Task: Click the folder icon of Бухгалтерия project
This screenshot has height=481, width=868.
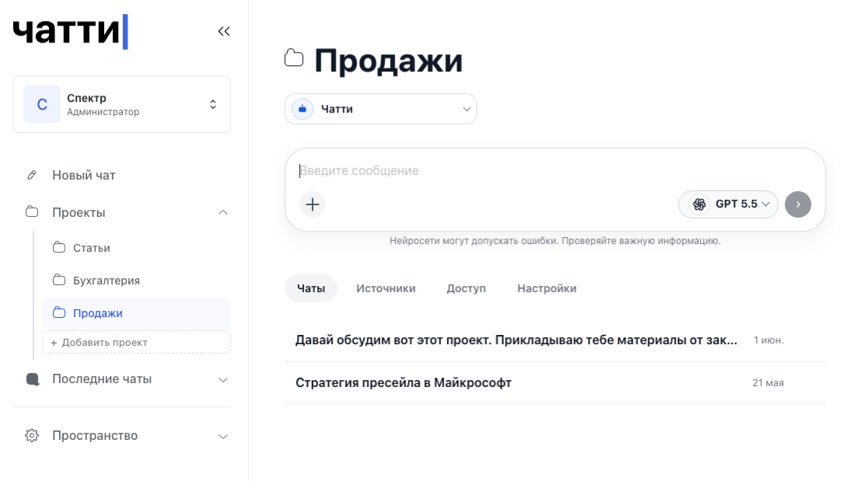Action: pos(59,281)
